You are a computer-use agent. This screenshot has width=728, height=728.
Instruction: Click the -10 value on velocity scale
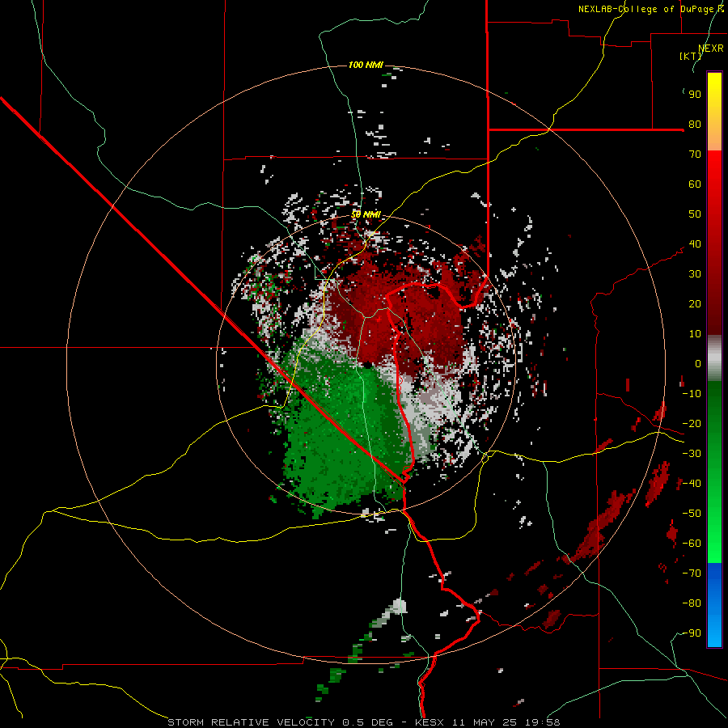(x=692, y=394)
